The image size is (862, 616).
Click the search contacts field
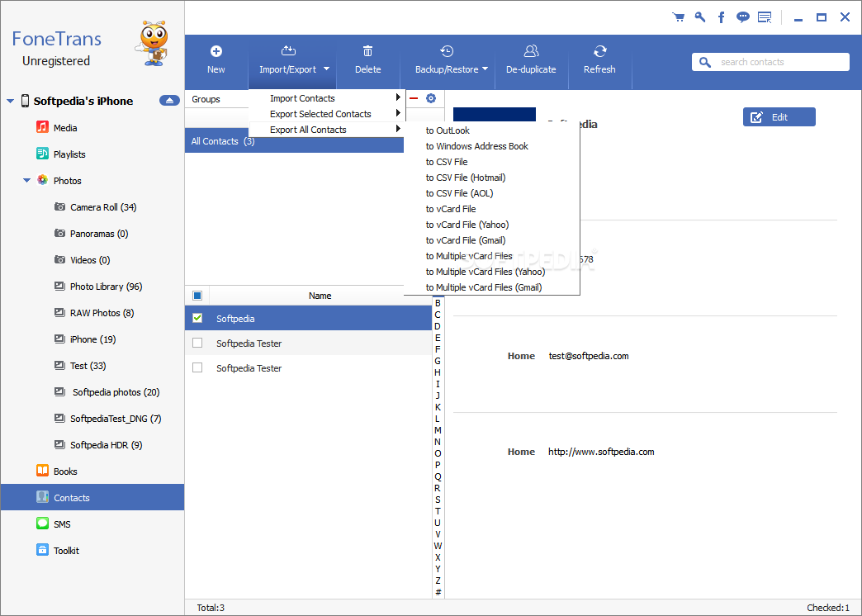(770, 62)
